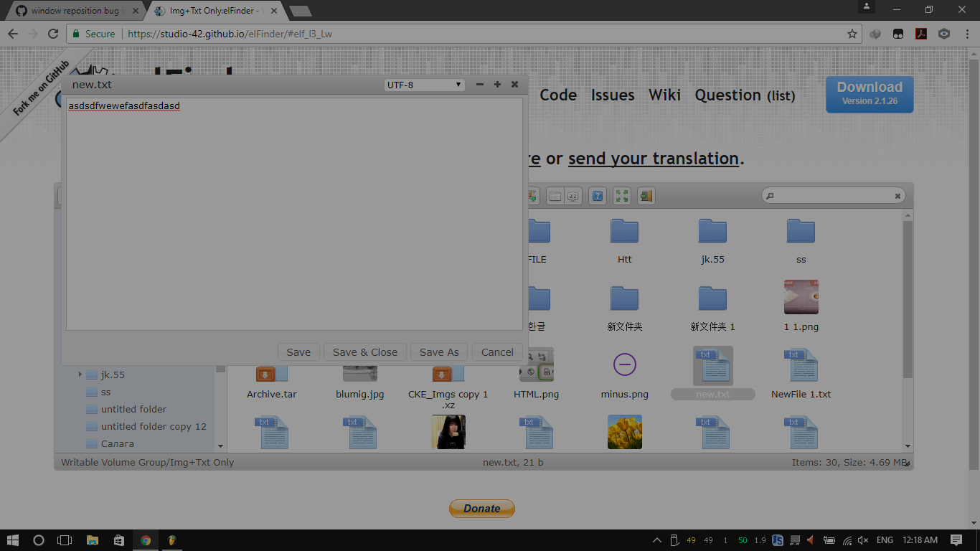Open Chrome from the taskbar
The width and height of the screenshot is (980, 551).
coord(146,540)
